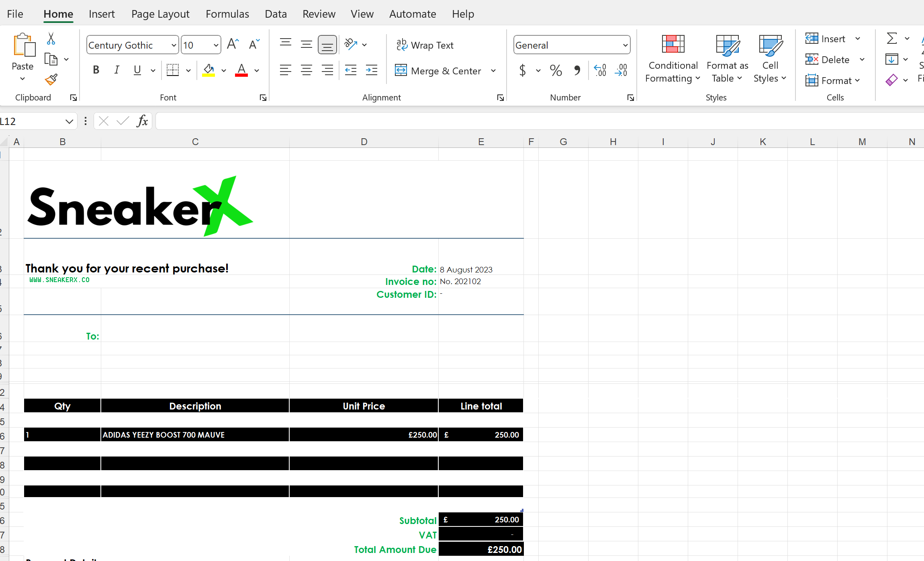Toggle Wrap Text
This screenshot has width=924, height=561.
pos(425,45)
